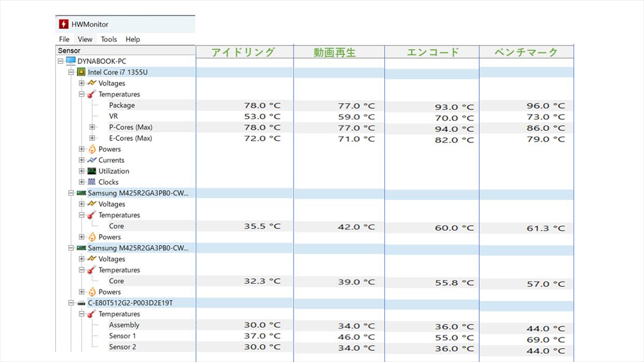Select the P-Cores (Max) row label
Image resolution: width=644 pixels, height=362 pixels.
(x=130, y=127)
